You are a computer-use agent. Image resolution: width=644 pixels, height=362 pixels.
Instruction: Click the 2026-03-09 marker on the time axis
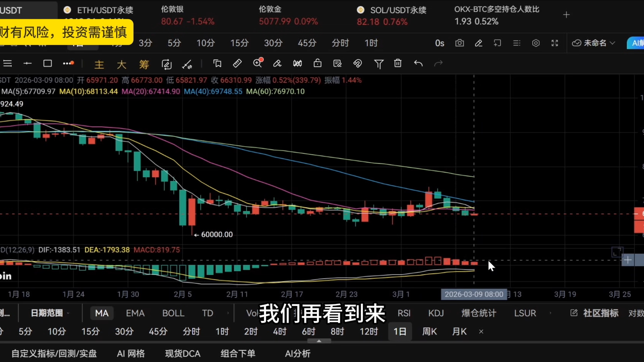tap(474, 294)
